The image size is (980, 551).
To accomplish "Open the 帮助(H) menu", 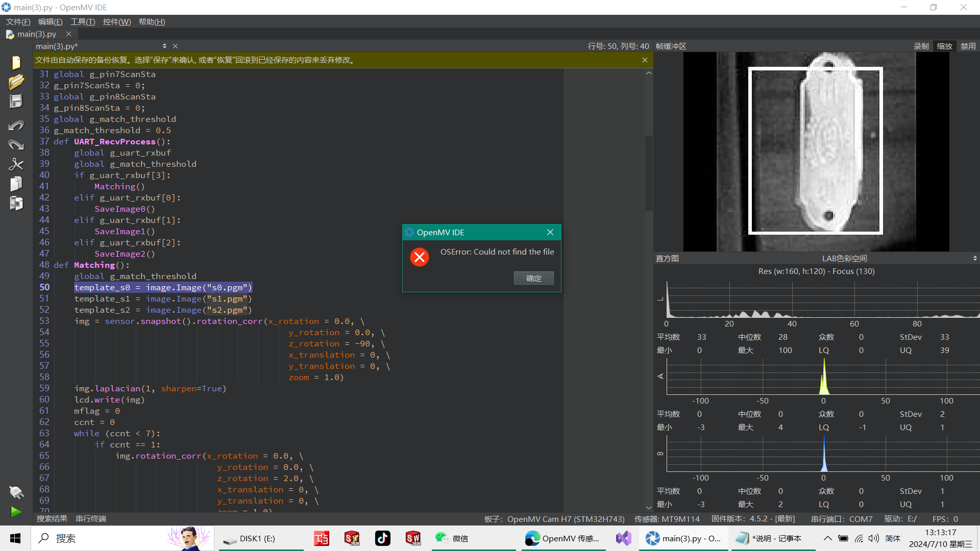I will (x=152, y=22).
